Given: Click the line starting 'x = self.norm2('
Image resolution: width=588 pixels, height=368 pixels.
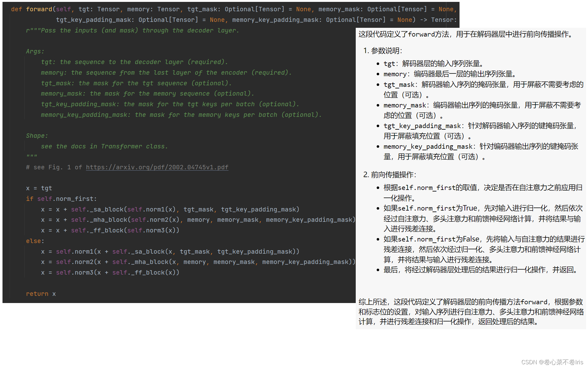Looking at the screenshot, I should coord(199,262).
